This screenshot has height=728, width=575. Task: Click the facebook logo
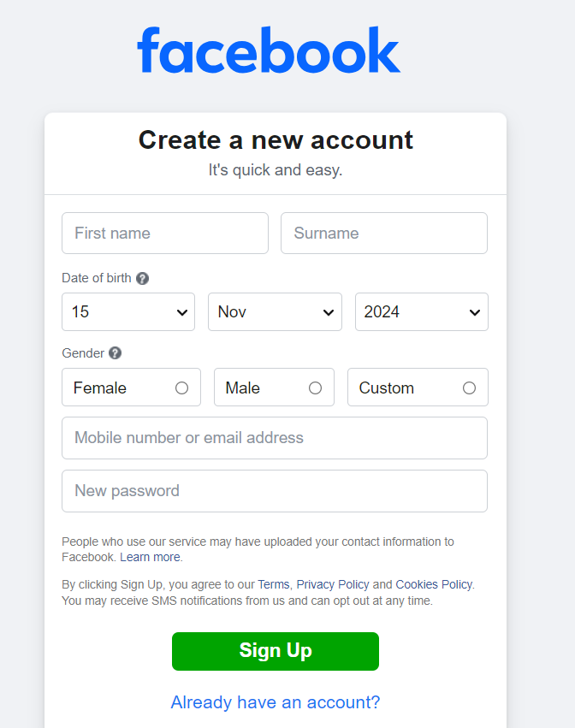click(269, 50)
